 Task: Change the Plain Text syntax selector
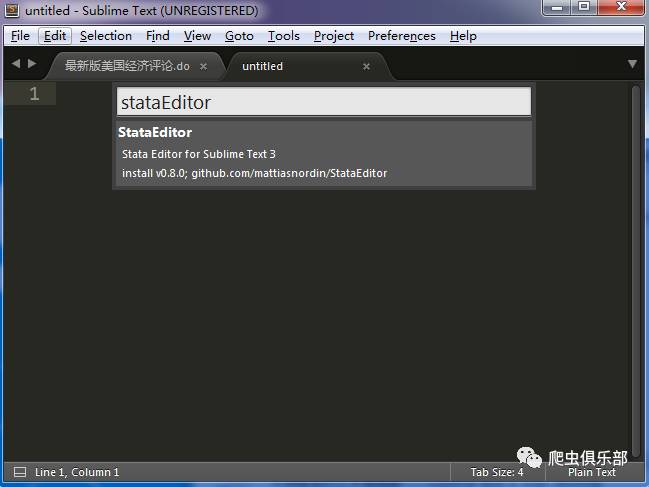point(592,473)
